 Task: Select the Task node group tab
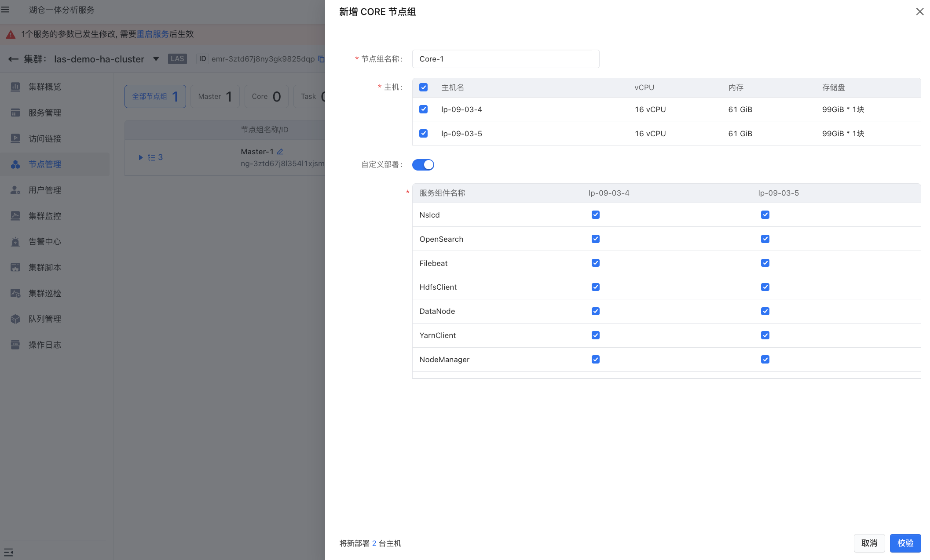[x=309, y=96]
